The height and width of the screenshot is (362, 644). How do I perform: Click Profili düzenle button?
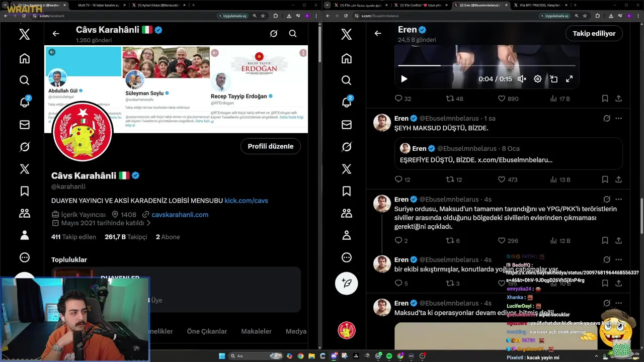pyautogui.click(x=271, y=146)
